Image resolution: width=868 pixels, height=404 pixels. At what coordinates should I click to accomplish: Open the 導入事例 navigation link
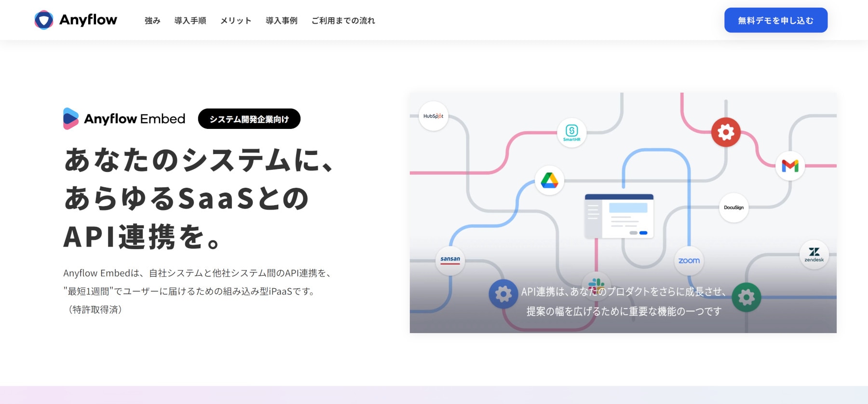(281, 21)
